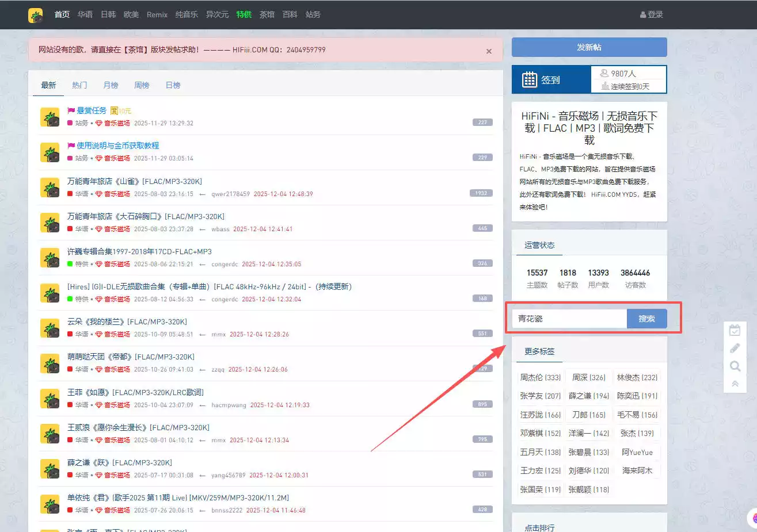Screen dimensions: 757x532
Task: Open post 单依纯《君》歌手2025
Action: click(x=178, y=497)
